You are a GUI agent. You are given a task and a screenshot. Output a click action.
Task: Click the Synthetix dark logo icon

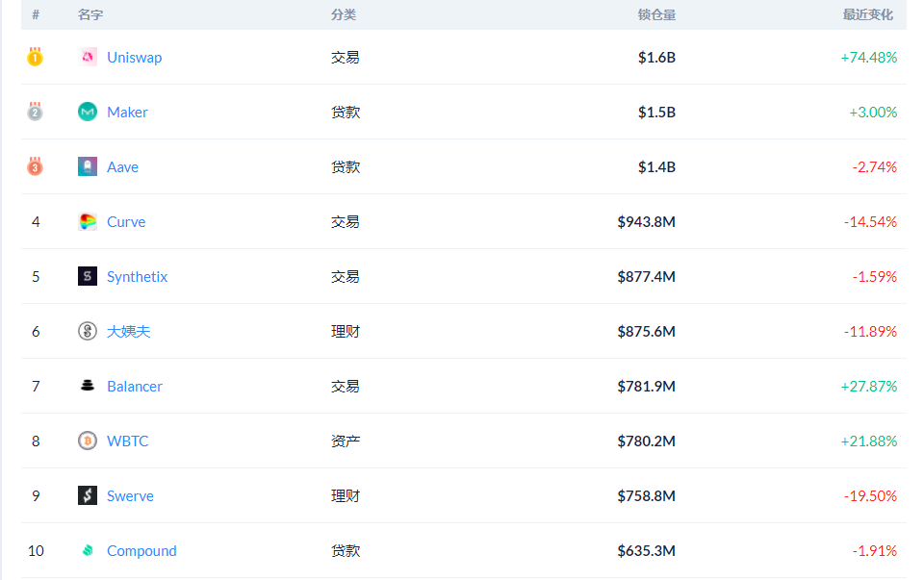(88, 276)
